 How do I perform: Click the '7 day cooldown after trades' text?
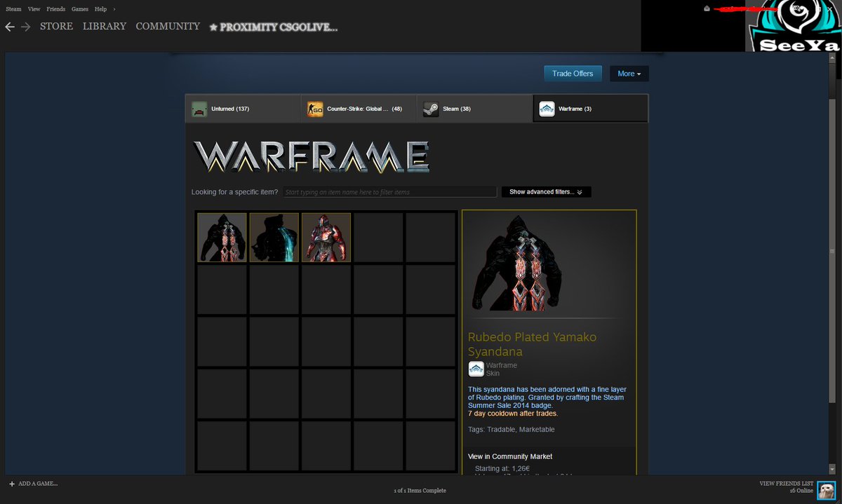512,413
